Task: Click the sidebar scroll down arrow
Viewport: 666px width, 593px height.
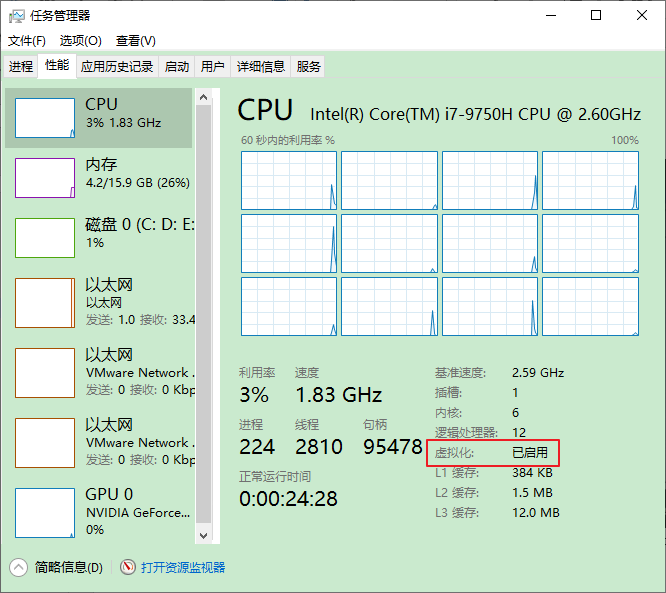Action: click(x=203, y=535)
